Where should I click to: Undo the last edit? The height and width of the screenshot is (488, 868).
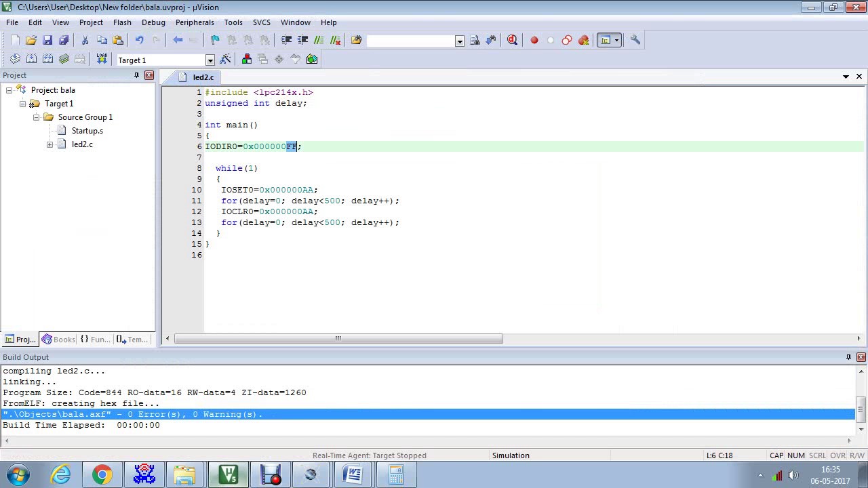pos(139,40)
